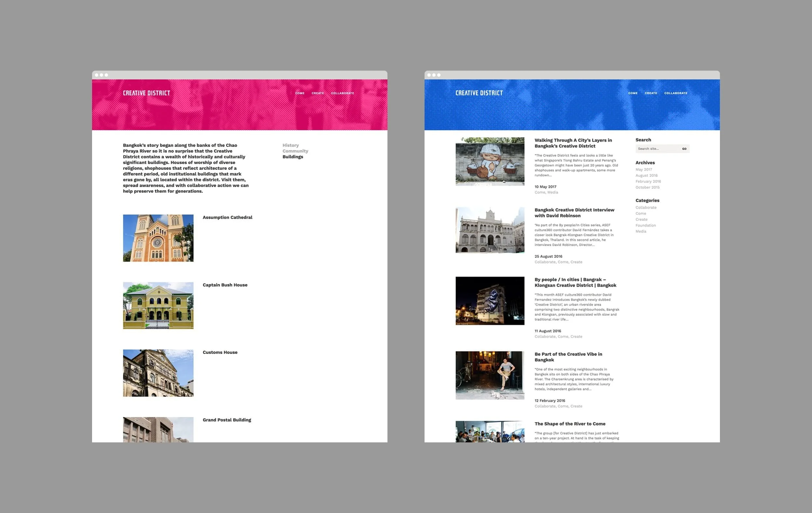
Task: Open COME menu on pink page
Action: 299,93
